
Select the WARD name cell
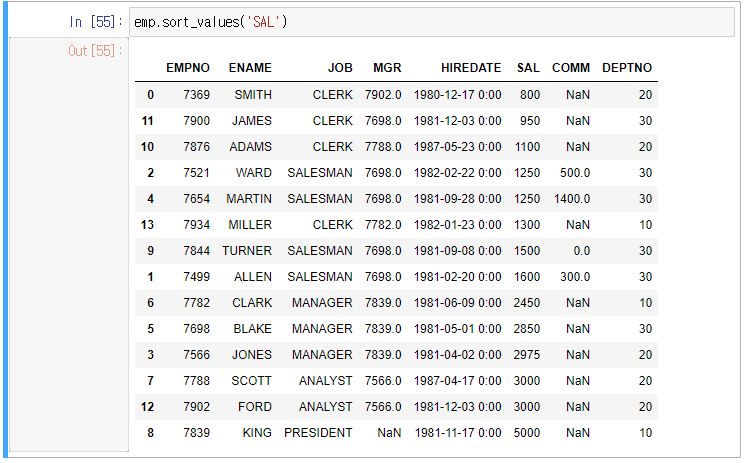(x=254, y=173)
